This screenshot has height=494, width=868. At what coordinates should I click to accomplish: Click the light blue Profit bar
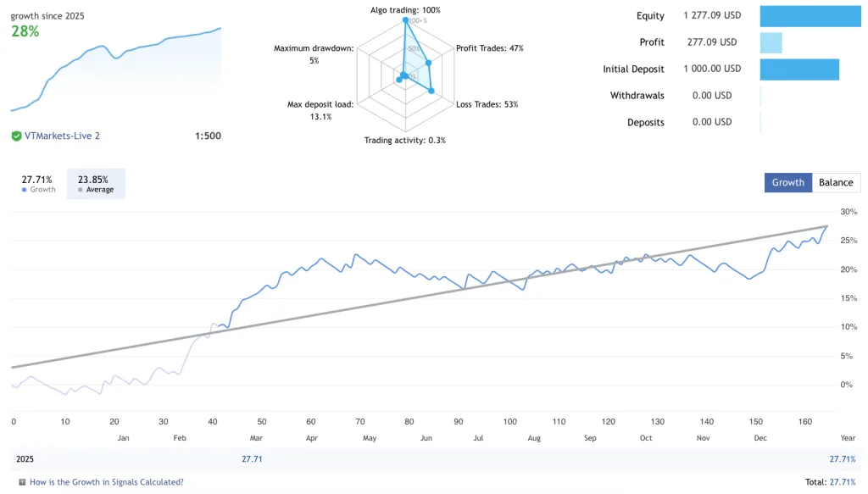click(771, 42)
